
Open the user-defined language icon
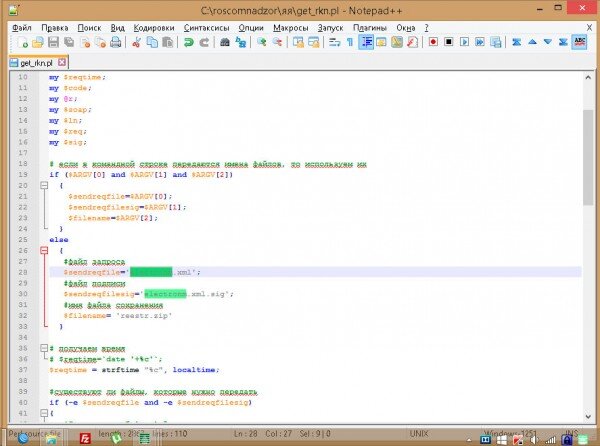381,42
